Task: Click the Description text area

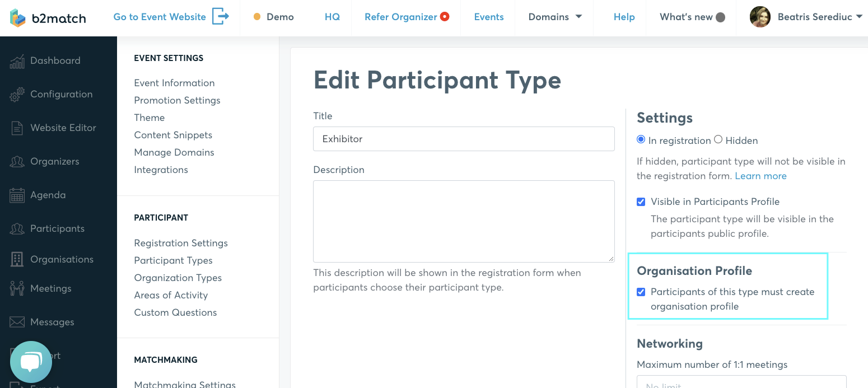Action: [464, 221]
